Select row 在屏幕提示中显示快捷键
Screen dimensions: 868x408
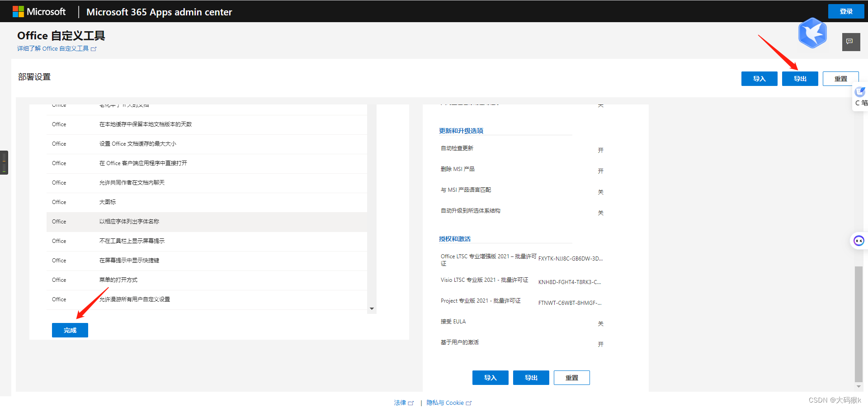(x=207, y=261)
